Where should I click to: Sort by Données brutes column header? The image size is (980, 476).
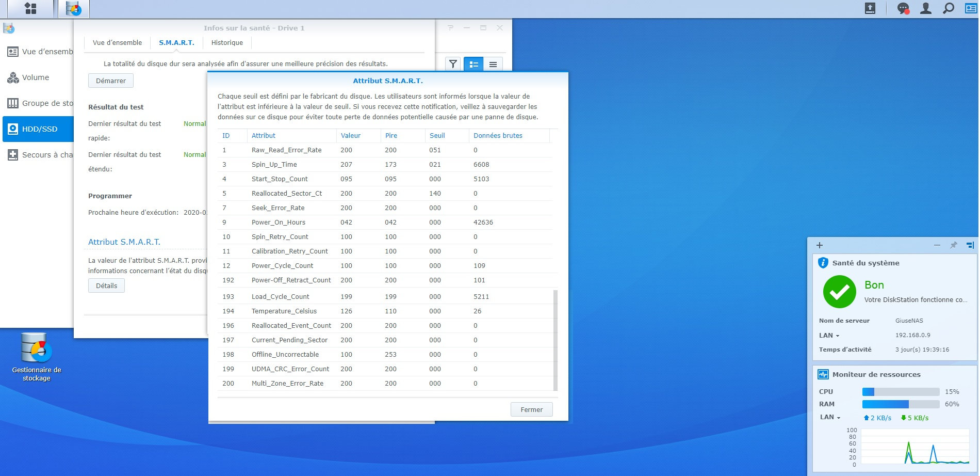coord(510,135)
